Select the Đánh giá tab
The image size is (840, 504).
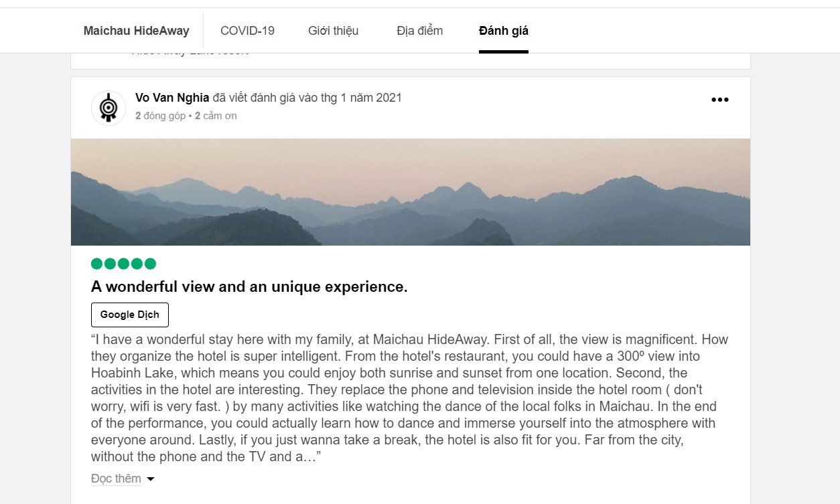tap(503, 31)
